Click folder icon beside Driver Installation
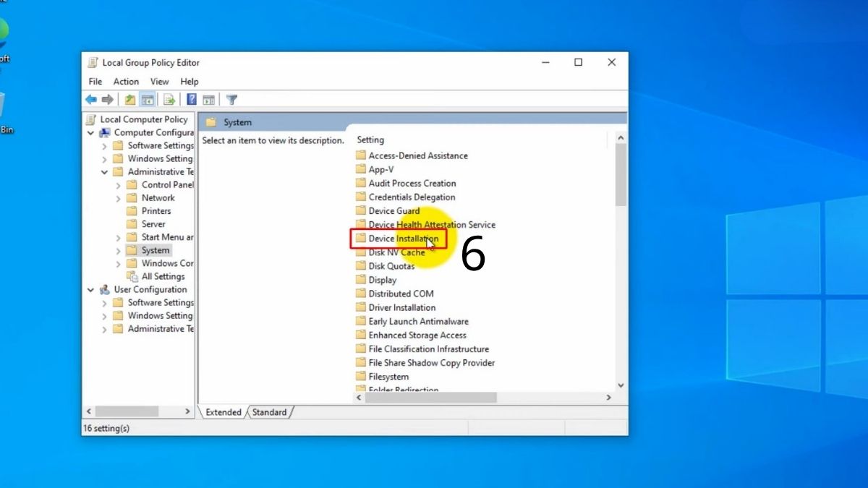The image size is (868, 488). click(361, 307)
